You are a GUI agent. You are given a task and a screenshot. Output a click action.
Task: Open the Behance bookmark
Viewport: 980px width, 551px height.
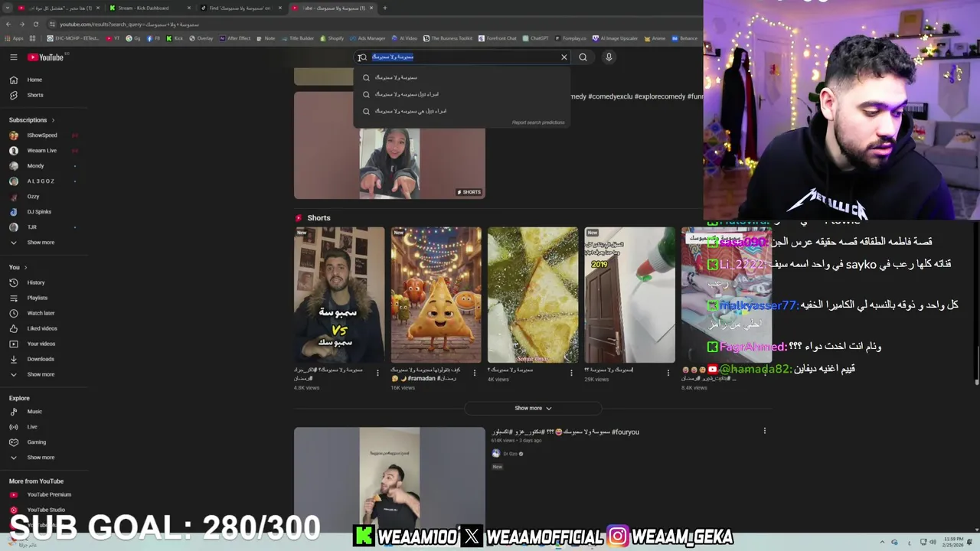coord(684,38)
